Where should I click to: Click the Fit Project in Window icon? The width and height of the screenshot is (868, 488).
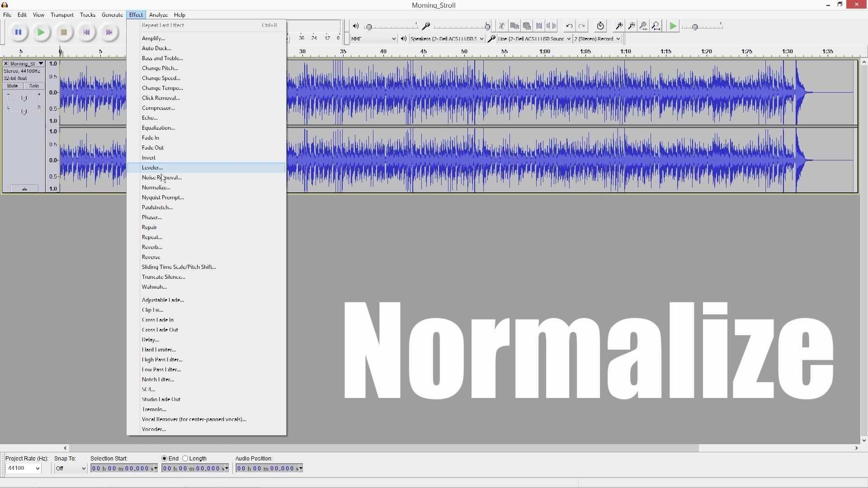tap(656, 26)
